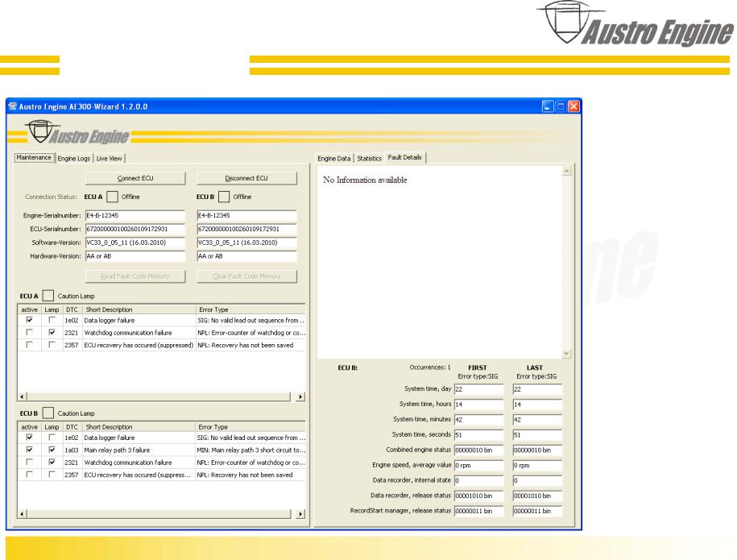Screen dimensions: 737x560
Task: Click the AE300-Wizard title bar app icon
Action: coord(13,106)
